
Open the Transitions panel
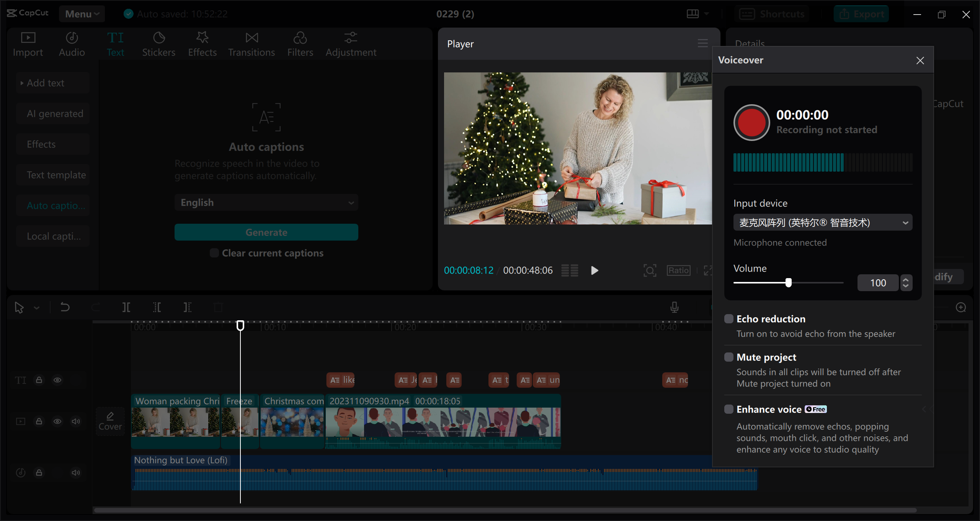click(x=251, y=43)
